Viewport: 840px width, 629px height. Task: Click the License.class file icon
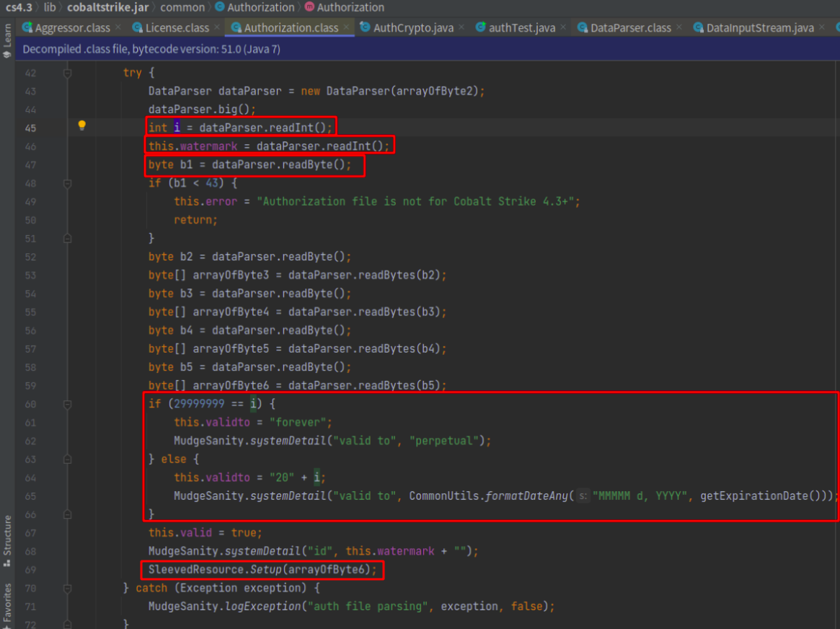(137, 27)
